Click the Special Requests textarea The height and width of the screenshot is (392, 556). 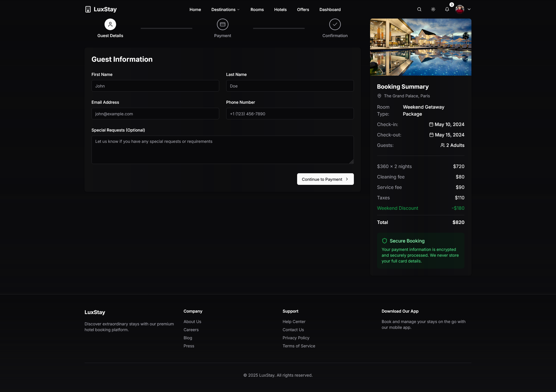click(x=223, y=150)
